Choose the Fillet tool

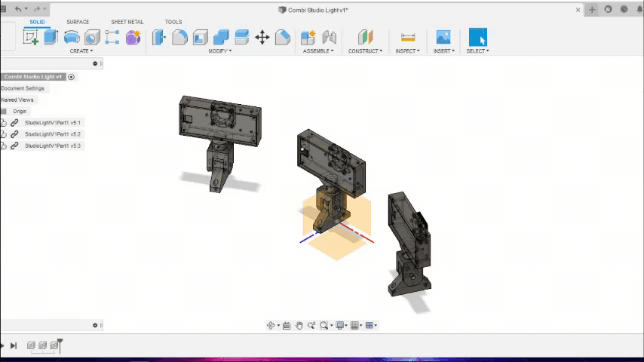pyautogui.click(x=179, y=38)
